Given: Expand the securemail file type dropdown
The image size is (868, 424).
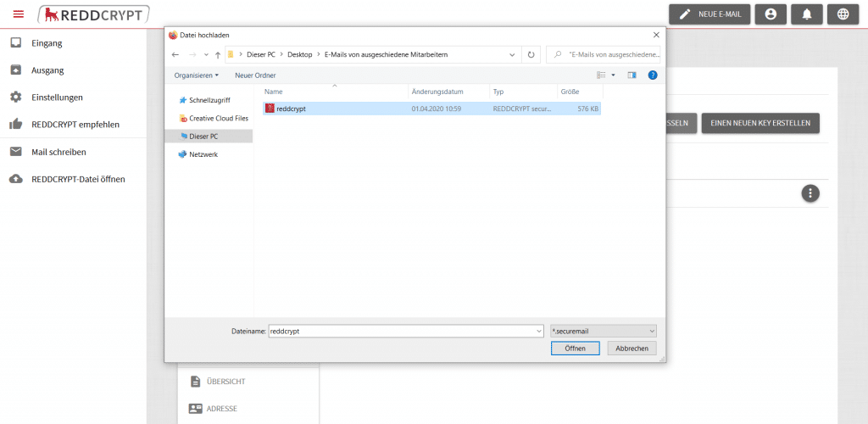Looking at the screenshot, I should 603,331.
